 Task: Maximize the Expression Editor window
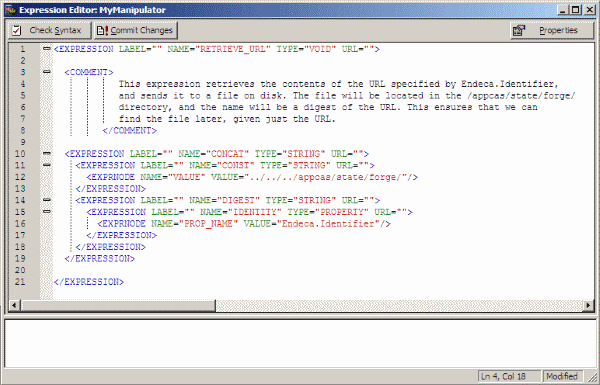click(576, 10)
